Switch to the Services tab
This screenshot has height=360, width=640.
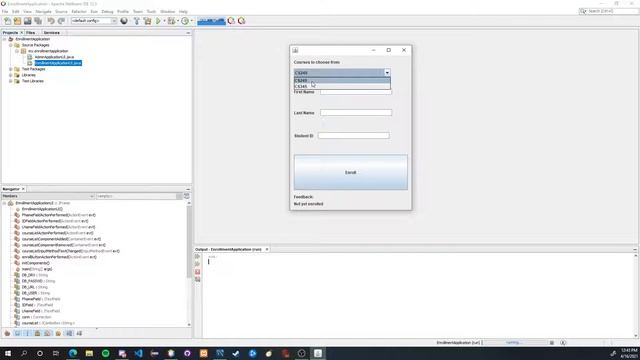(52, 33)
